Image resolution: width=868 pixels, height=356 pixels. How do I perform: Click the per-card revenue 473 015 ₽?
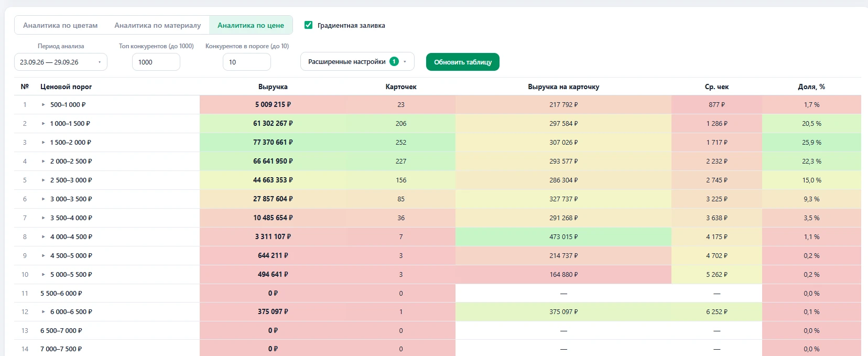563,237
